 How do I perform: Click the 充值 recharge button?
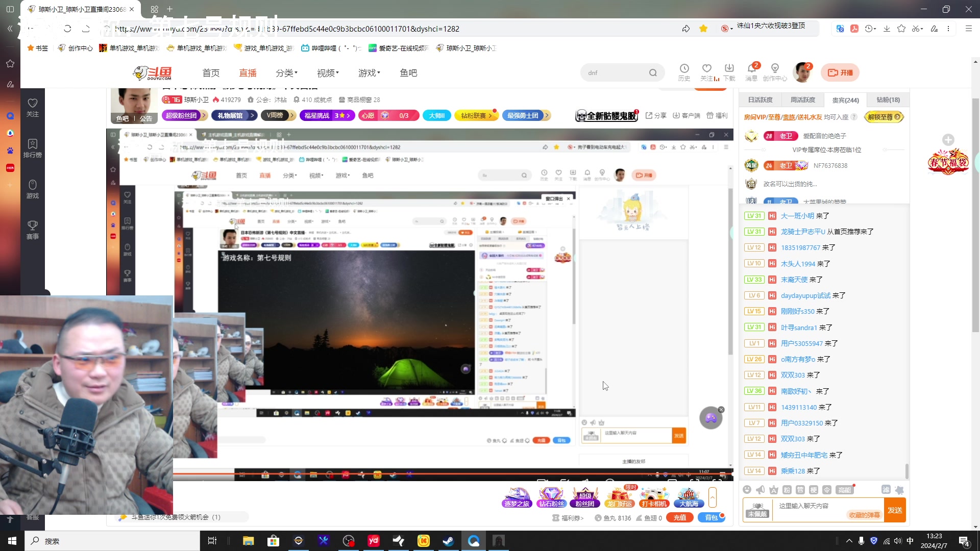tap(680, 517)
